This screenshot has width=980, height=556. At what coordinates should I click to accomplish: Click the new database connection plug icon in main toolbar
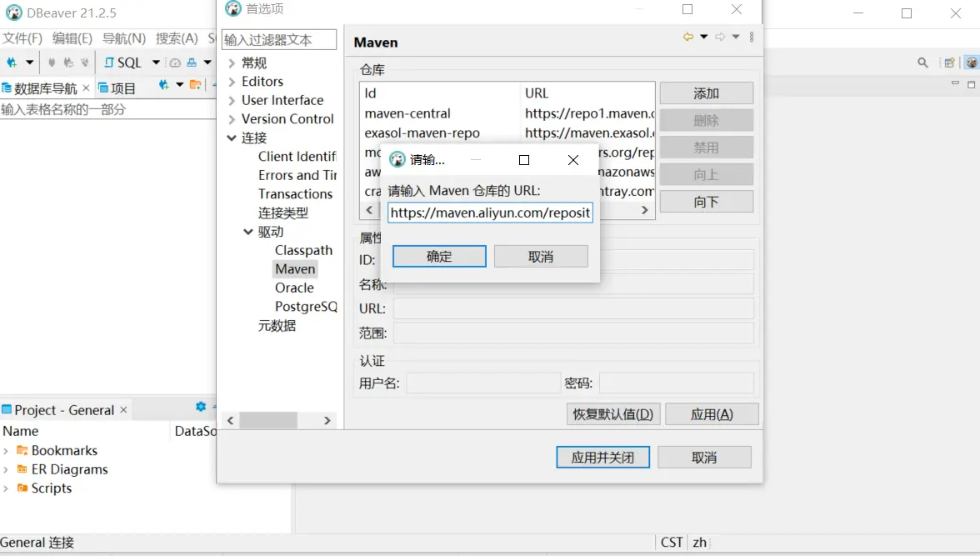12,63
